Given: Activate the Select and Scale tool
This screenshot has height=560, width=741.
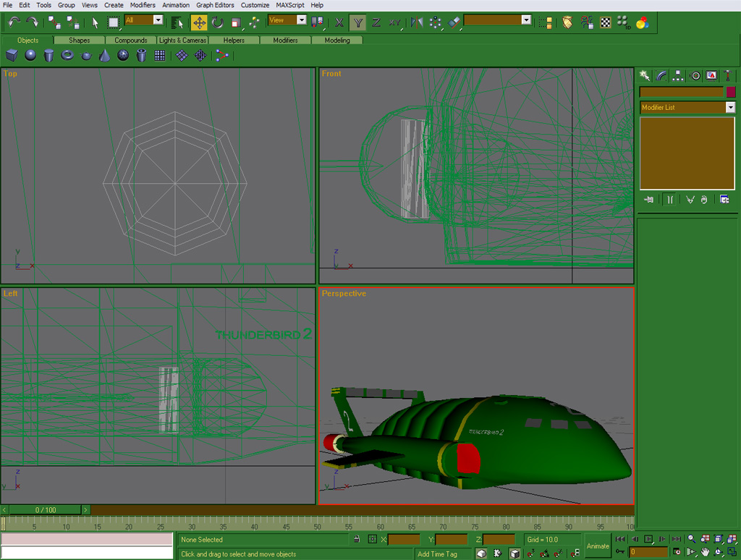Looking at the screenshot, I should tap(237, 22).
